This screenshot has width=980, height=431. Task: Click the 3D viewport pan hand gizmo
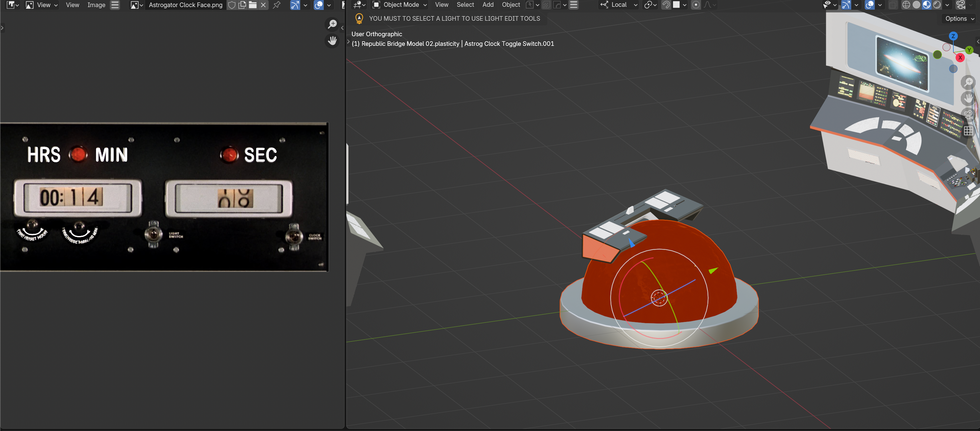[x=968, y=98]
